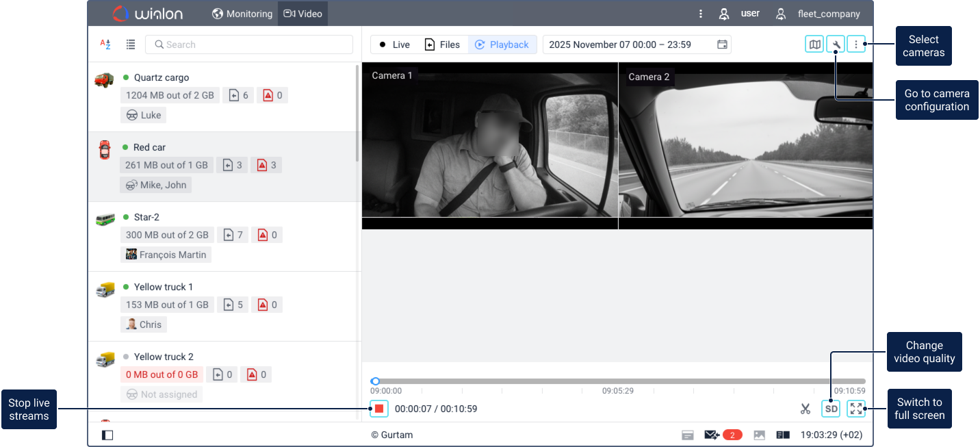Click the map icon in video toolbar
Viewport: 980px width, 447px height.
point(814,44)
